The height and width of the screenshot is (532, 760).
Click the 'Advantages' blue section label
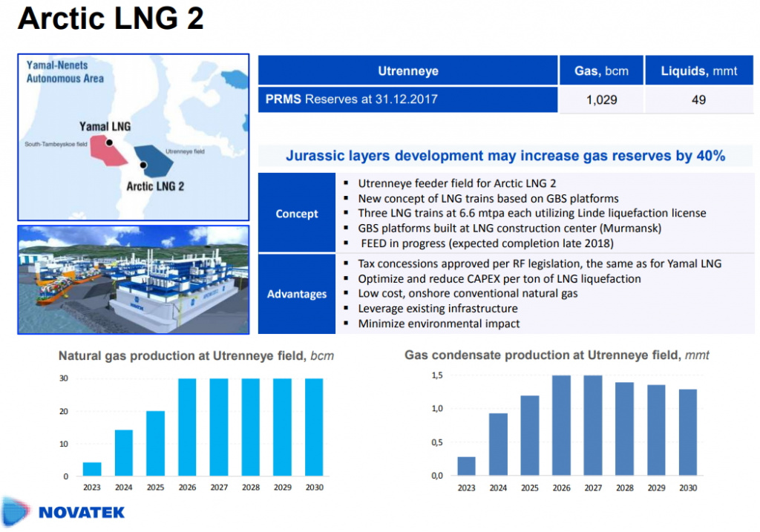(297, 294)
